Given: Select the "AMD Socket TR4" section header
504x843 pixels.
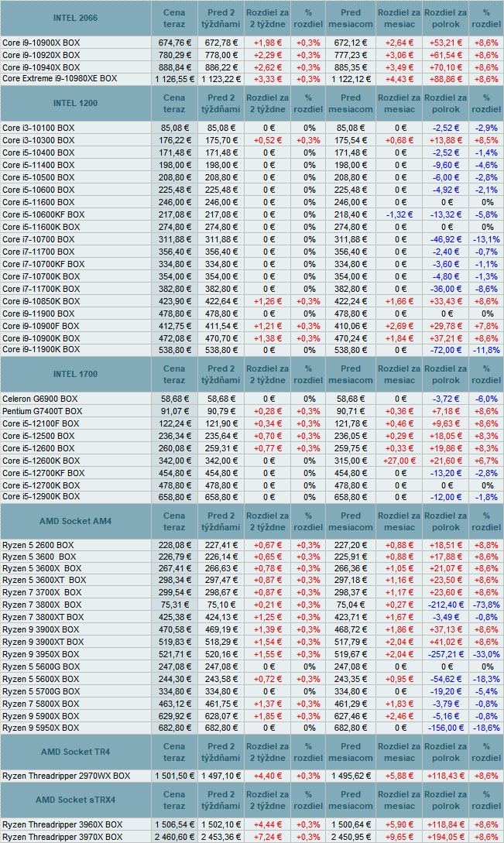Looking at the screenshot, I should pos(75,752).
